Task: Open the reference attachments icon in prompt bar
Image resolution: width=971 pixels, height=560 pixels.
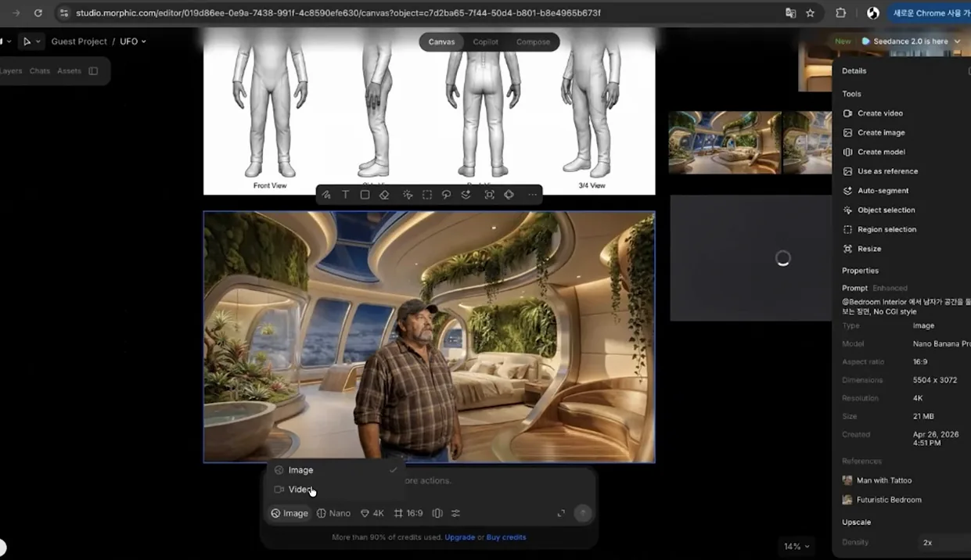Action: pyautogui.click(x=437, y=513)
